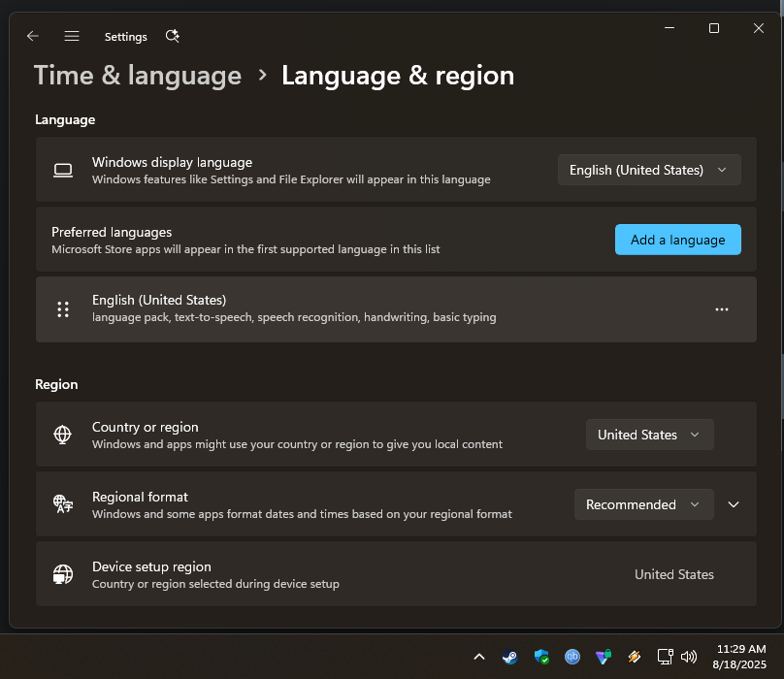Click the back arrow in Settings
This screenshot has height=679, width=784.
[x=33, y=36]
